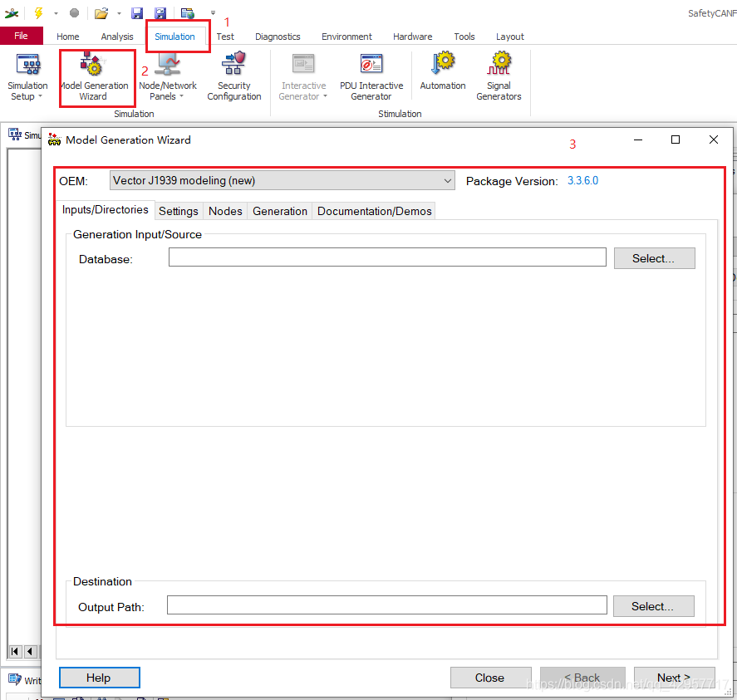The height and width of the screenshot is (700, 737).
Task: Click the Help button
Action: [99, 678]
